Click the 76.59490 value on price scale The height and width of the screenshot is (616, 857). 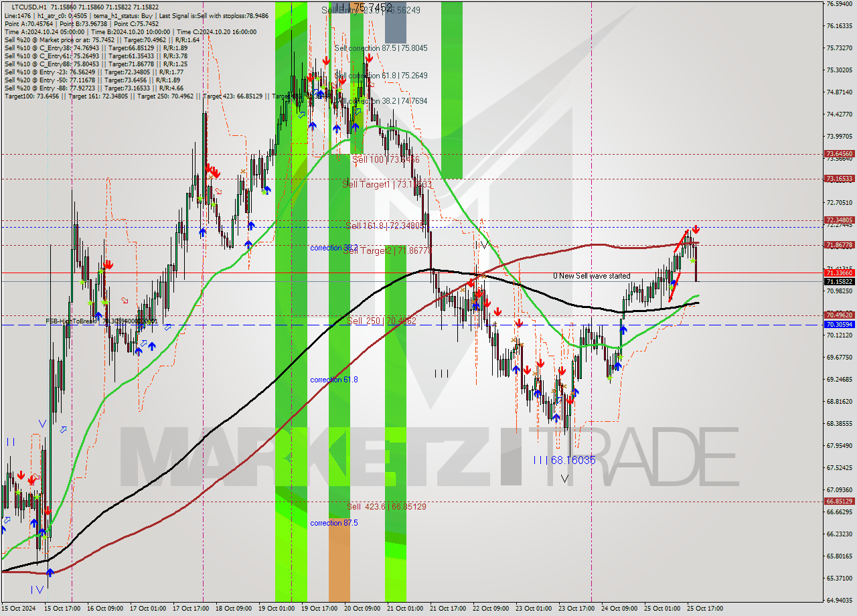tap(839, 4)
